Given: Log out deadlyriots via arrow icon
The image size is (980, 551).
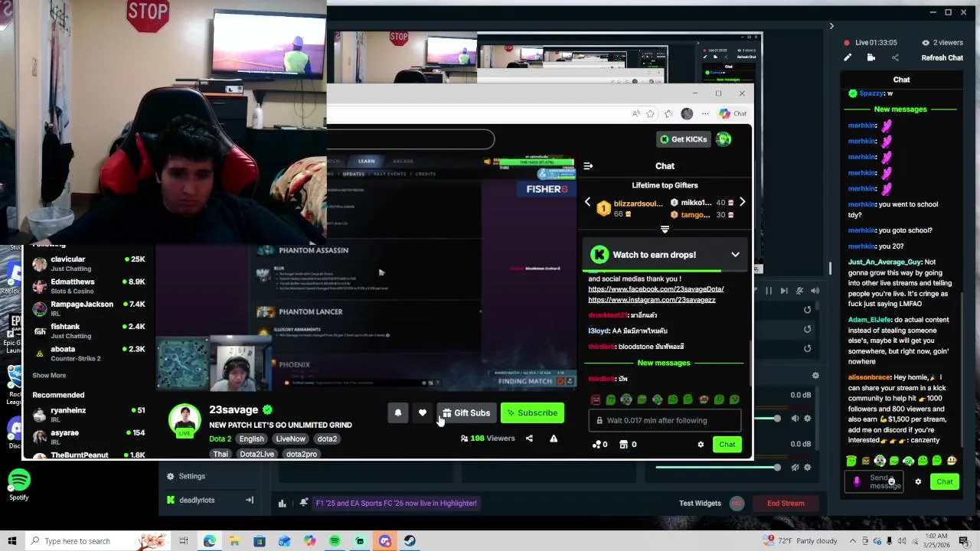Looking at the screenshot, I should (249, 500).
